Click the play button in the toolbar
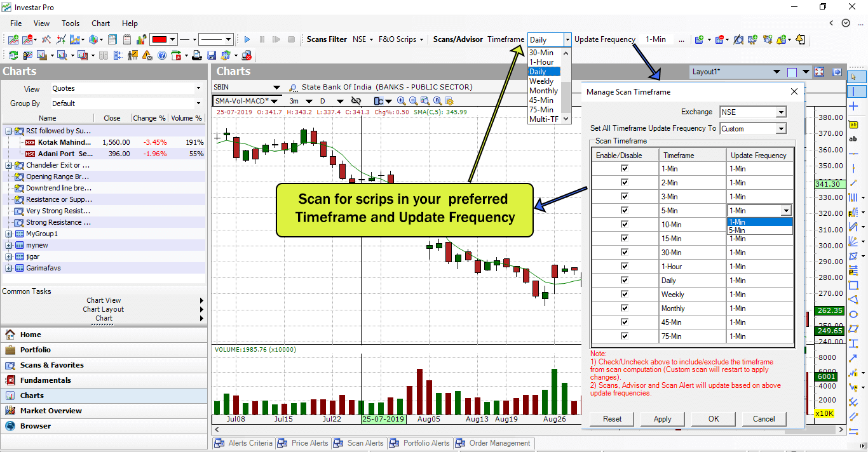Viewport: 868px width, 452px height. 247,39
